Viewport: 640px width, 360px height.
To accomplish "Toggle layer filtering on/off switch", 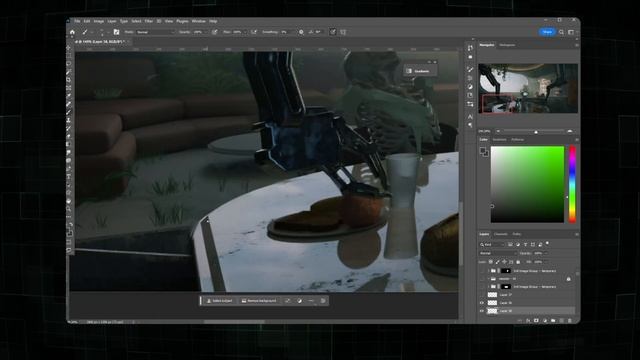I will pos(547,244).
